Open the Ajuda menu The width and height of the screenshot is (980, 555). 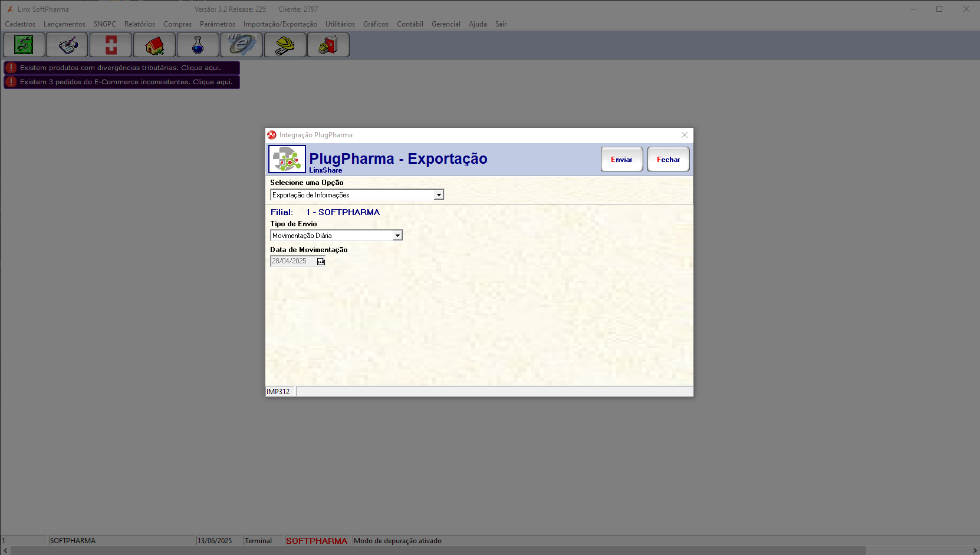478,24
